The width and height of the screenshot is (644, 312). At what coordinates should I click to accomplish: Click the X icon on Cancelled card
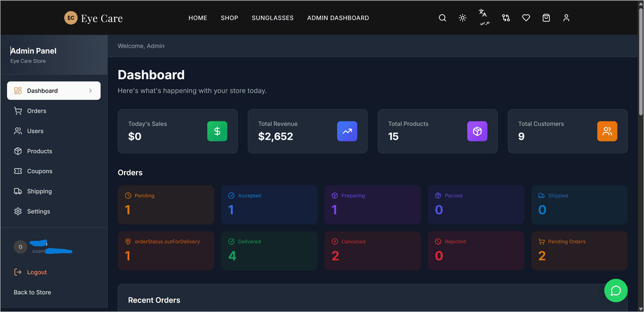335,242
